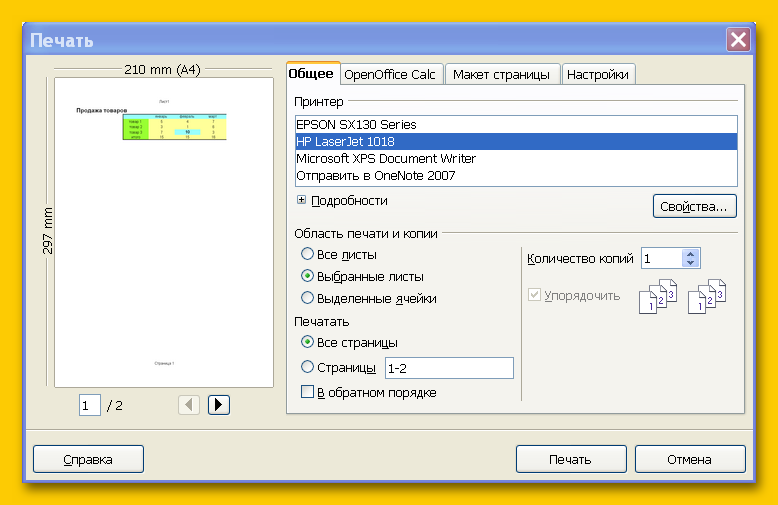The height and width of the screenshot is (505, 778).
Task: Click the page range input field
Action: [449, 368]
